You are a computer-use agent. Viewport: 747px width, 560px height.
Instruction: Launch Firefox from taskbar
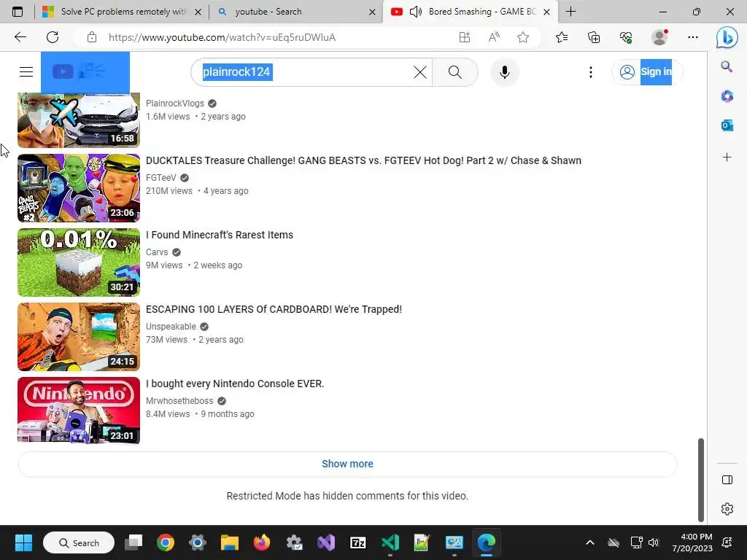(262, 542)
